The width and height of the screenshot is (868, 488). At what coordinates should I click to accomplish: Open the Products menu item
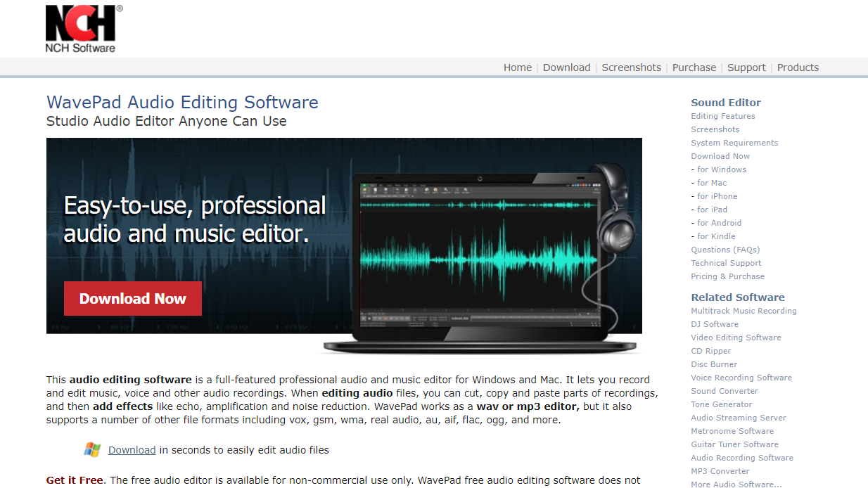[798, 68]
